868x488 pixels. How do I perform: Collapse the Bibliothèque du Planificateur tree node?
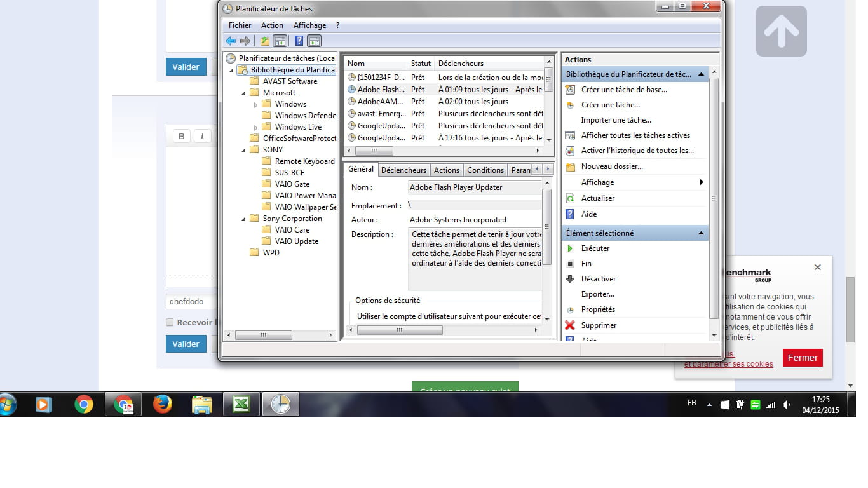click(x=231, y=70)
